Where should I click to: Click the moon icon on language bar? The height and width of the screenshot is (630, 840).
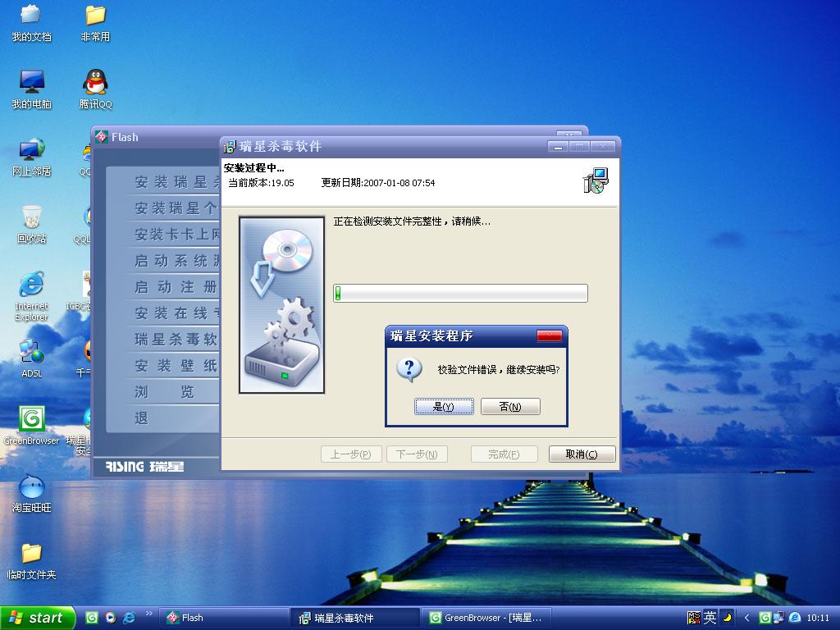(x=727, y=618)
